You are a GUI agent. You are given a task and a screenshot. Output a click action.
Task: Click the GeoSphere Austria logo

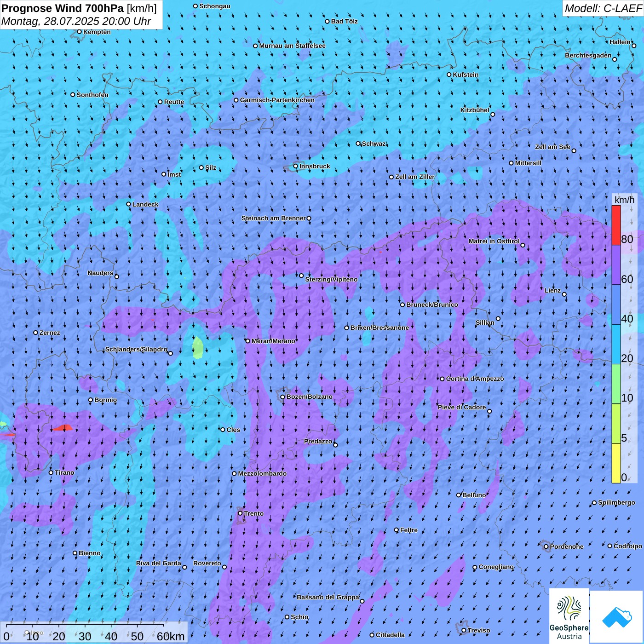click(x=569, y=616)
